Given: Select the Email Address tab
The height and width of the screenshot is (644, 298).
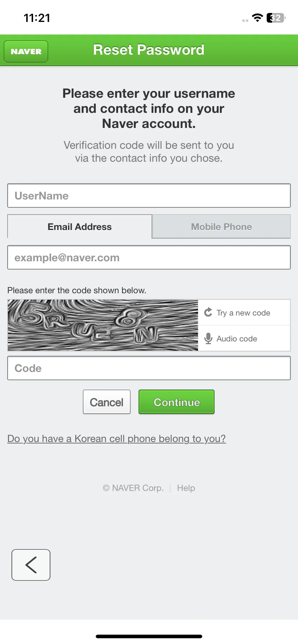Looking at the screenshot, I should [x=80, y=227].
